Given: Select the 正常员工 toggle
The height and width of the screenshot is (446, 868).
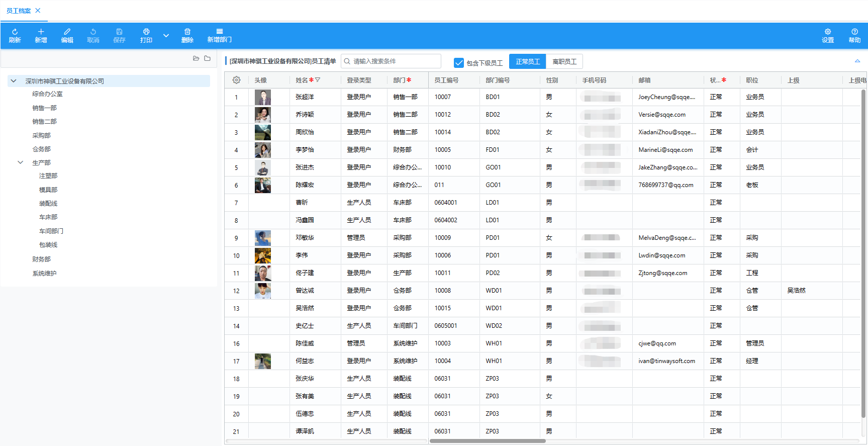Looking at the screenshot, I should pyautogui.click(x=527, y=61).
